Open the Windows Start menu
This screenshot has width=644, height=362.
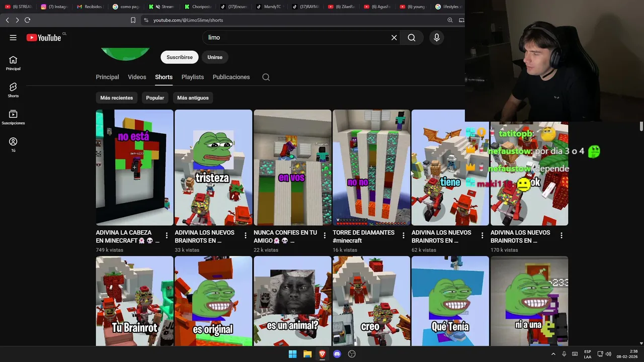coord(292,354)
